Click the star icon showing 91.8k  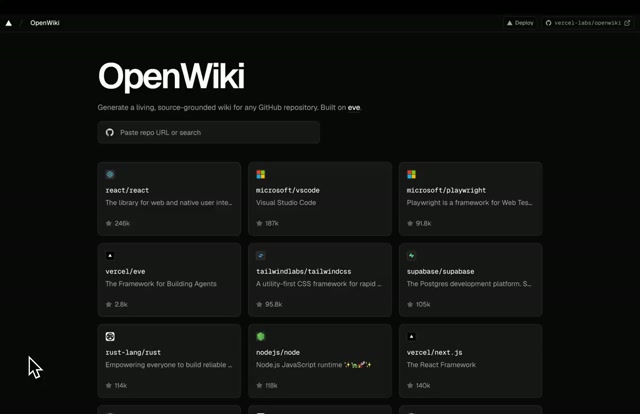(x=410, y=223)
